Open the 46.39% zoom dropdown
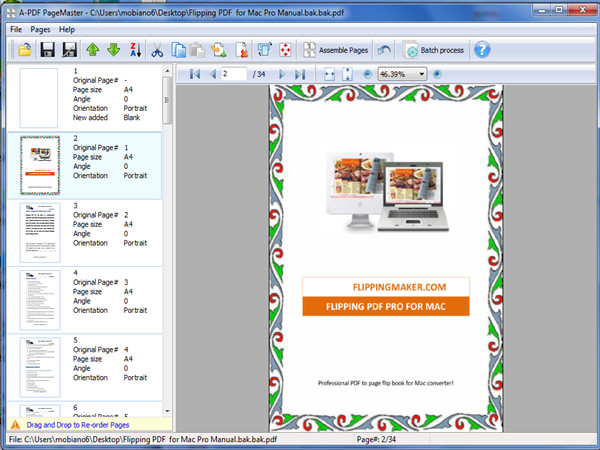Image resolution: width=600 pixels, height=450 pixels. click(421, 74)
